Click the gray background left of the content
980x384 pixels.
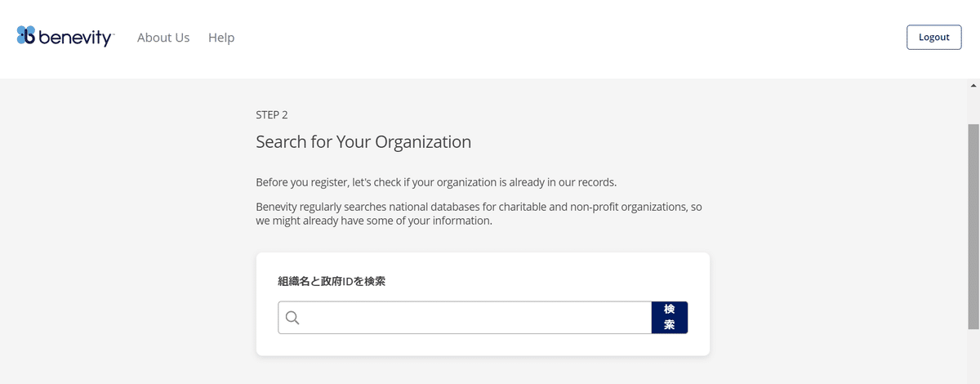[122, 245]
